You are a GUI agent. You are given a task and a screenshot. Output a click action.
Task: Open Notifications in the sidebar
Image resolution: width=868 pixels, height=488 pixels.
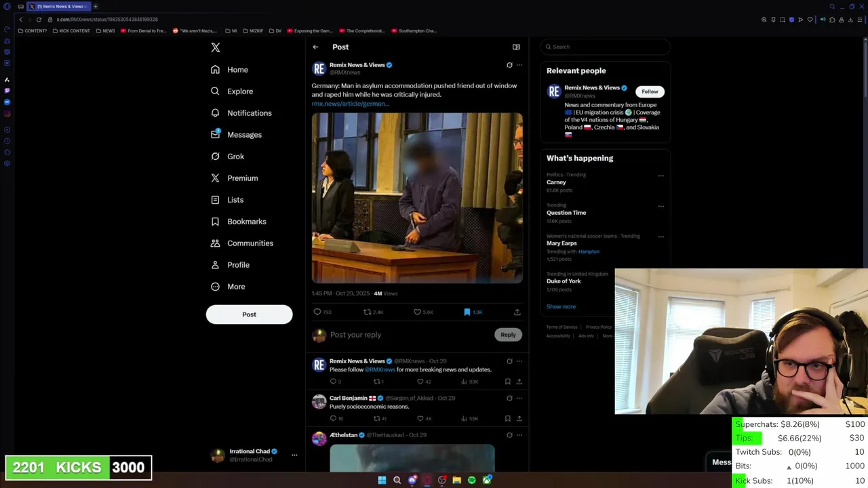(241, 113)
